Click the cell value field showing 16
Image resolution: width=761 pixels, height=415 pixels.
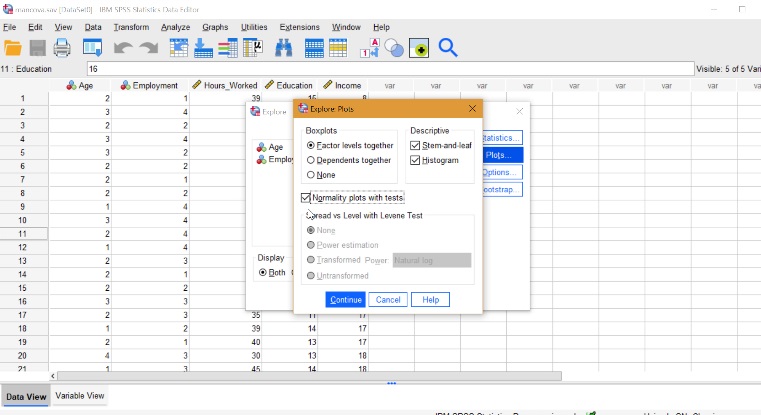pos(390,69)
